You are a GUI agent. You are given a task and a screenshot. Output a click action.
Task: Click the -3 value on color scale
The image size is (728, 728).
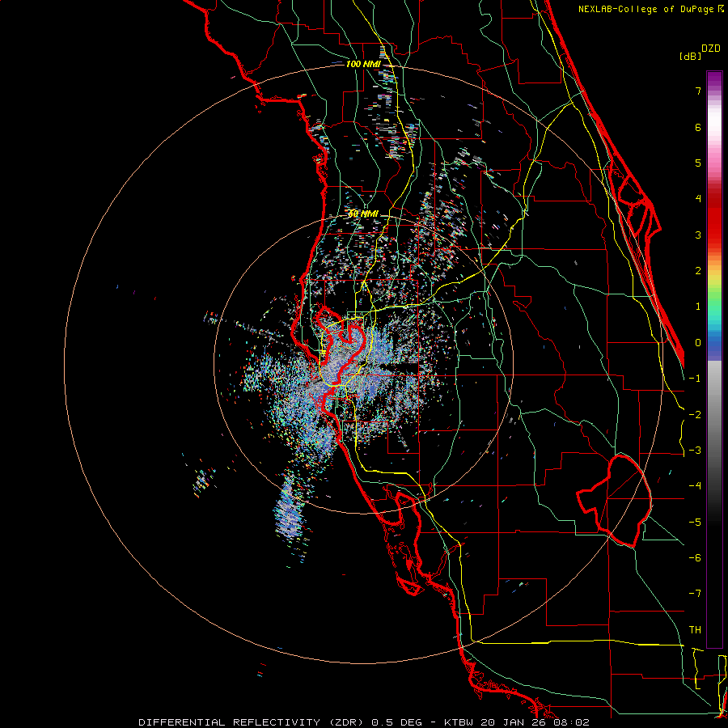click(x=695, y=451)
